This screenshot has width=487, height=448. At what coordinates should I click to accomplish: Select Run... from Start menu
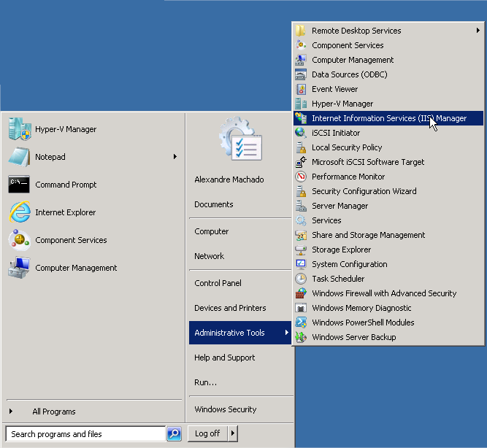[x=206, y=382]
